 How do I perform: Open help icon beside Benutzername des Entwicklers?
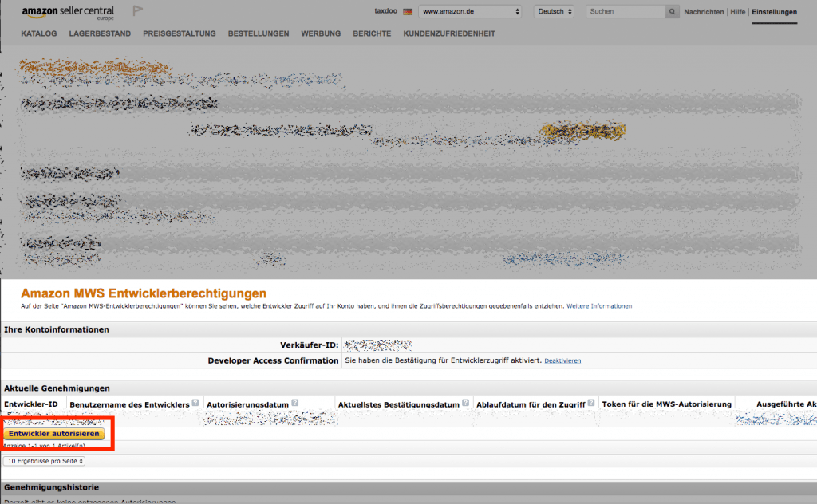195,403
